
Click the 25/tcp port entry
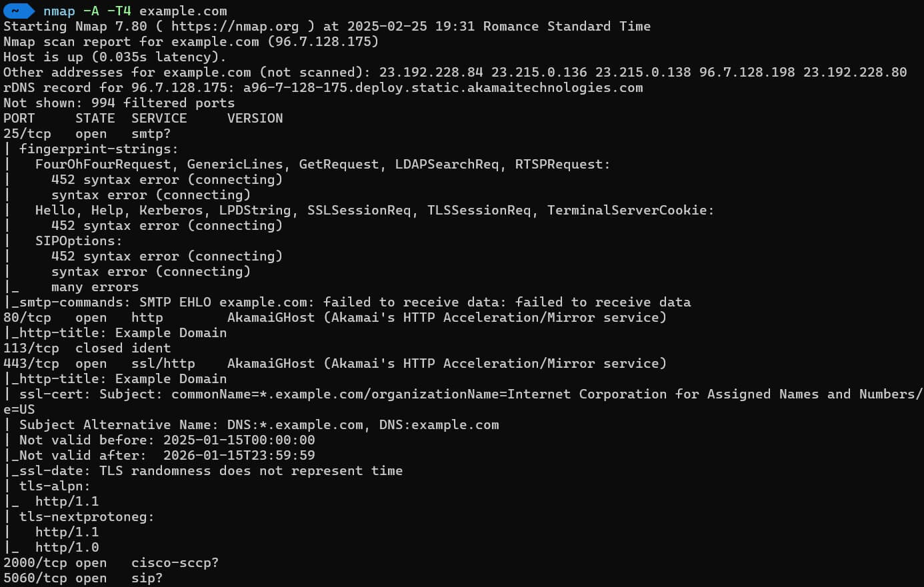27,133
